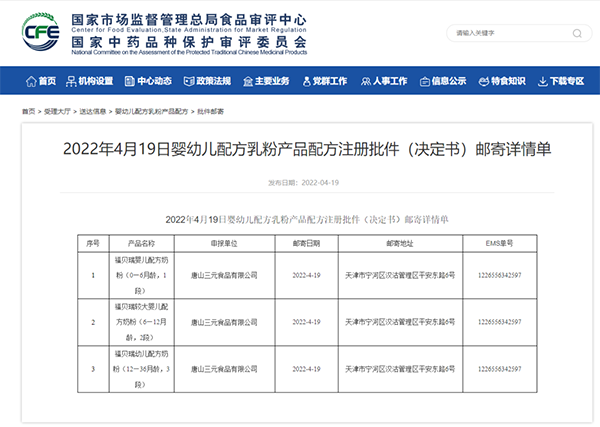Click the 信息公示 menu icon
600x427 pixels.
click(423, 81)
